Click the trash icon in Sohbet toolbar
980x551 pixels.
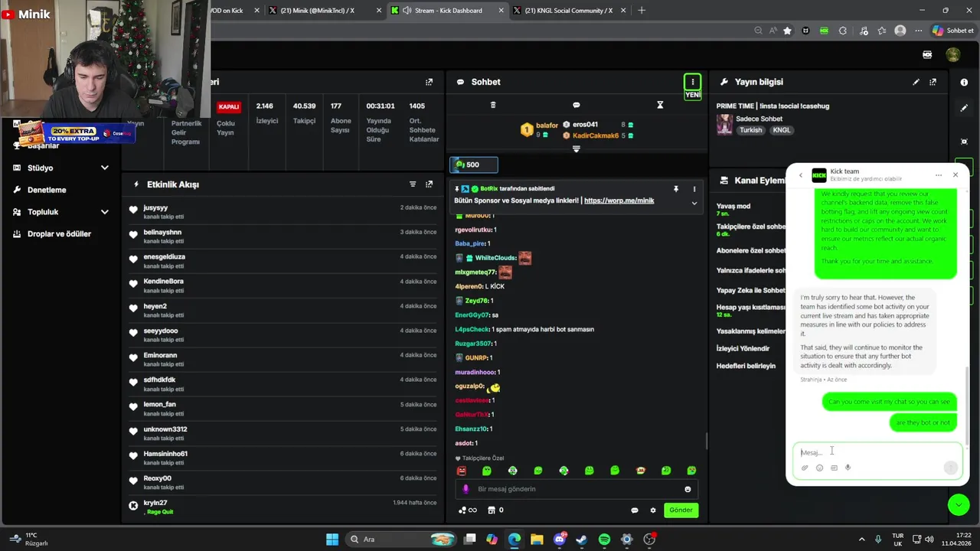[x=493, y=105]
